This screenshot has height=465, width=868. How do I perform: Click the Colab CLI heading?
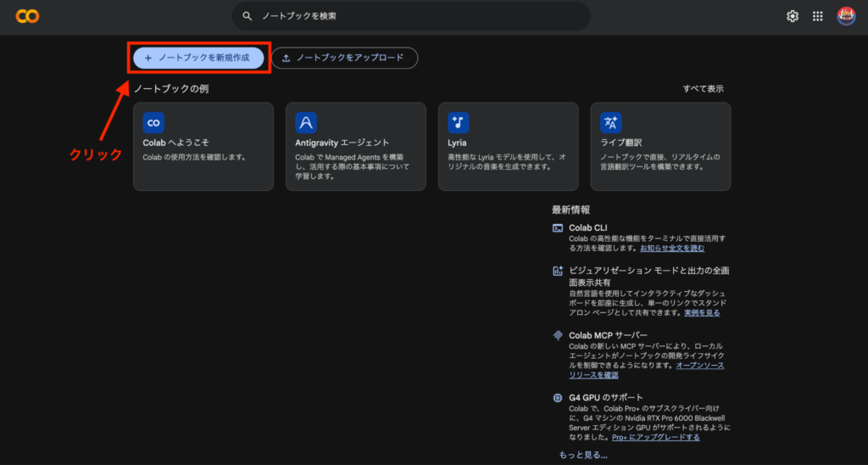pyautogui.click(x=588, y=227)
